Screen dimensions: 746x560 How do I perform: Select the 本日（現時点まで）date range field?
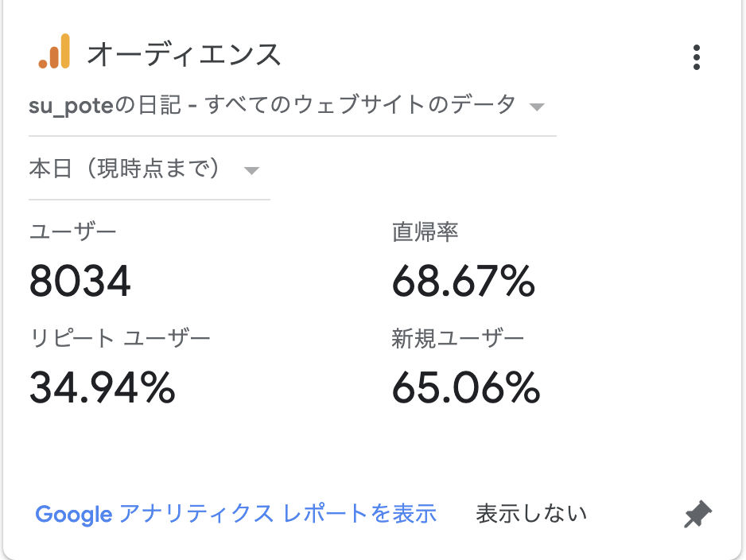point(150,169)
